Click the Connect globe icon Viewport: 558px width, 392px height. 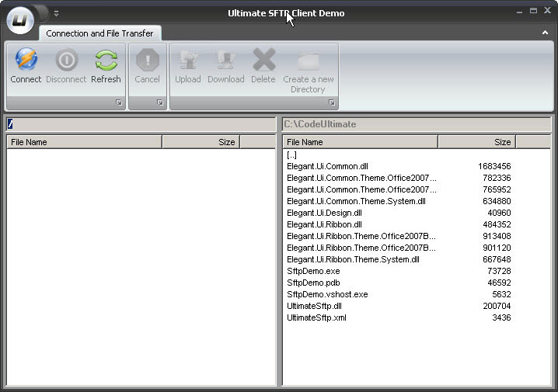pyautogui.click(x=26, y=59)
